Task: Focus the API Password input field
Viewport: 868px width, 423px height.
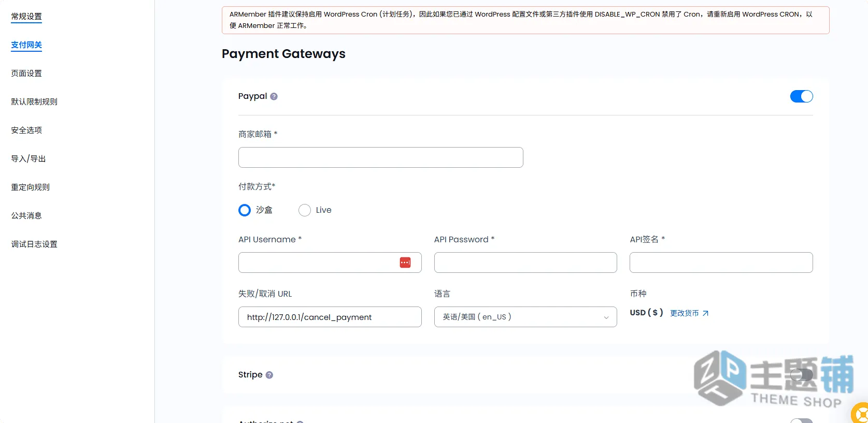Action: 525,262
